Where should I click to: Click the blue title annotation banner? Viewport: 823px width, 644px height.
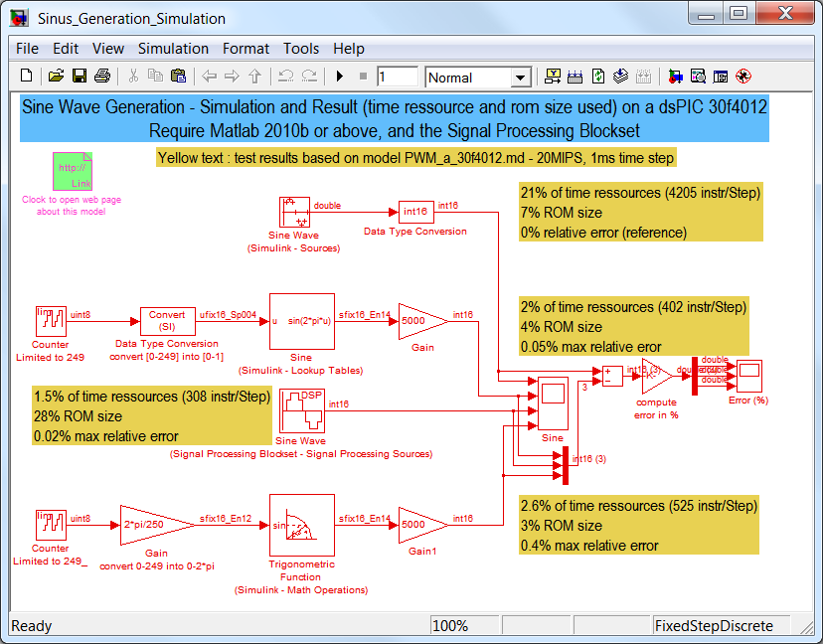pyautogui.click(x=395, y=118)
